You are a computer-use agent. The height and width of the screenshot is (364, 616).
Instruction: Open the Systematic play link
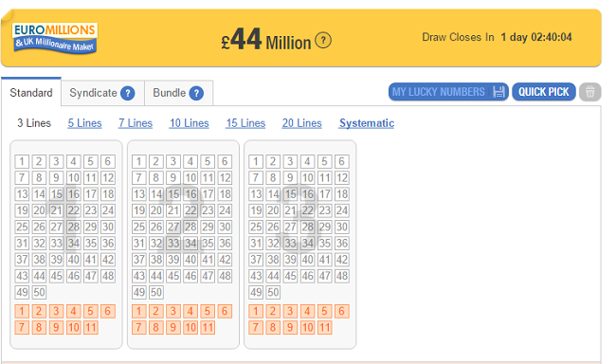367,123
